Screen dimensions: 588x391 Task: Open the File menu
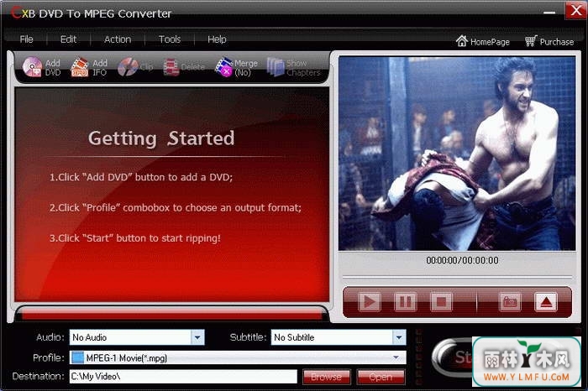coord(26,39)
